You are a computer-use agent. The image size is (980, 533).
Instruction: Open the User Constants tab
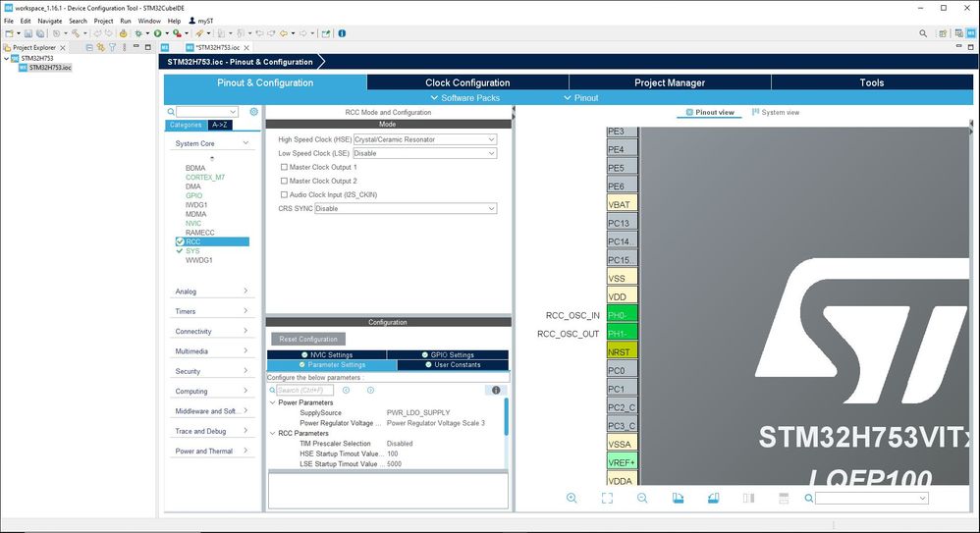453,365
